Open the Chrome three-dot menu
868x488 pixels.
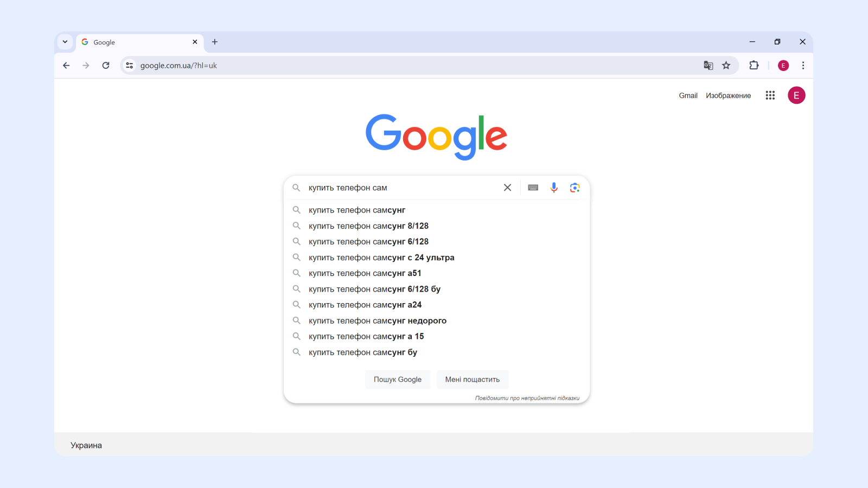click(803, 65)
